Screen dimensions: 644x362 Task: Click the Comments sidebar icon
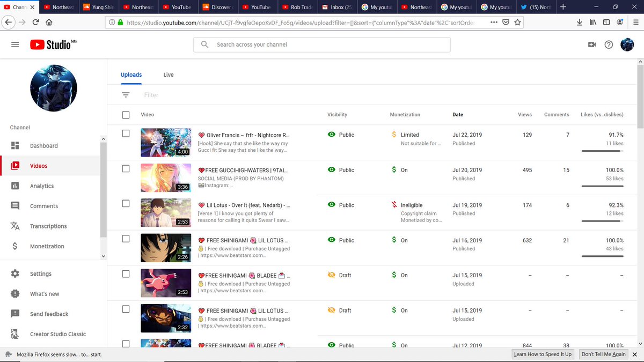coord(15,206)
